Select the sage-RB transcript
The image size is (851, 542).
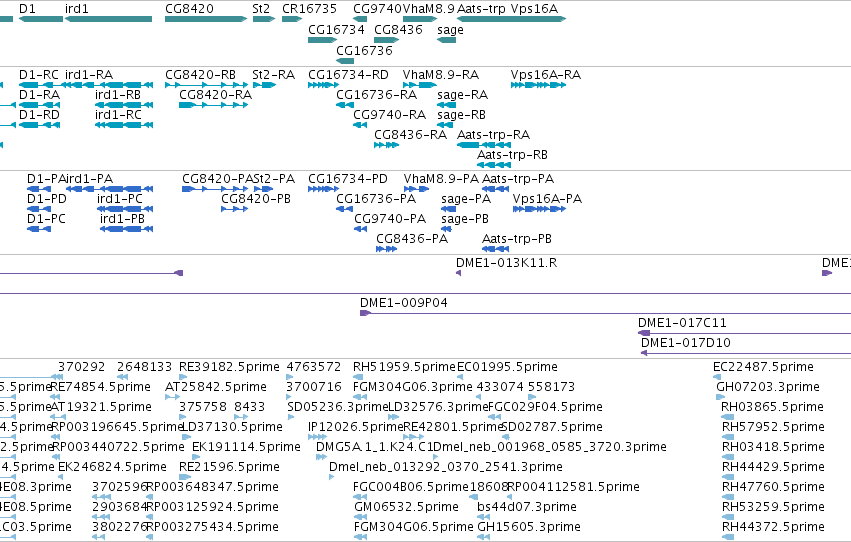pos(445,125)
